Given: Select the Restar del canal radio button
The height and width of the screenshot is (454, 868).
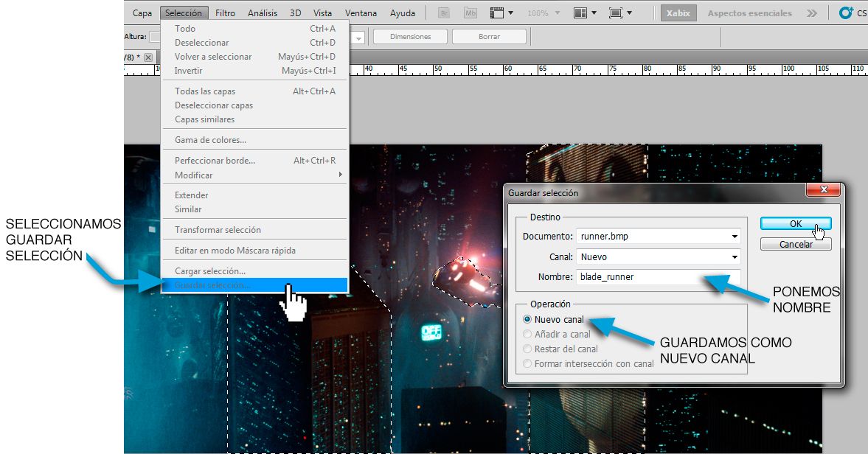Looking at the screenshot, I should [527, 349].
